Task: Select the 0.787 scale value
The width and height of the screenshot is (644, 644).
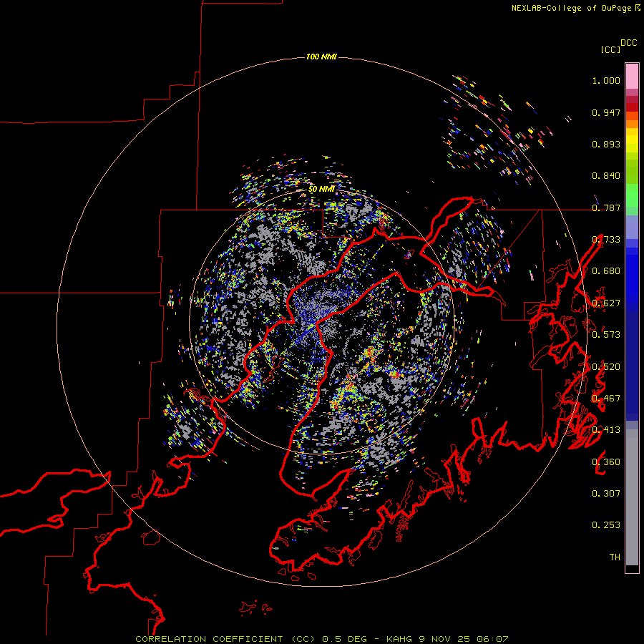Action: click(x=606, y=208)
